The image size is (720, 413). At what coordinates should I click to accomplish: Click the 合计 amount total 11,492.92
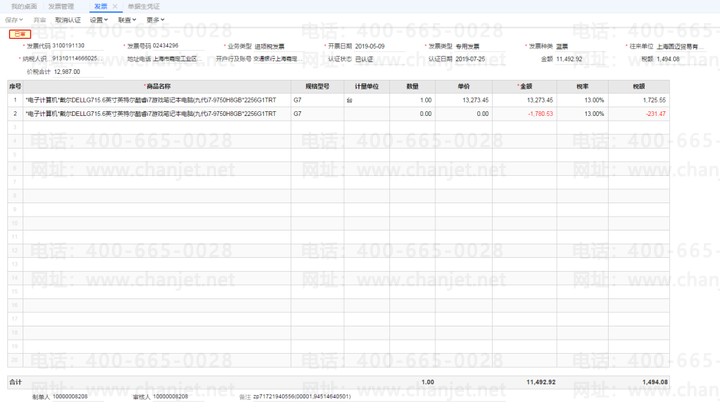[x=541, y=382]
